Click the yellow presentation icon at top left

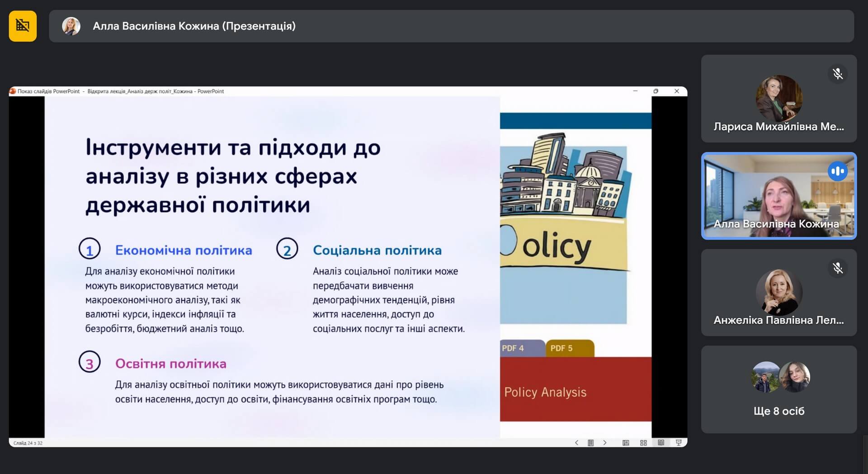[x=23, y=26]
